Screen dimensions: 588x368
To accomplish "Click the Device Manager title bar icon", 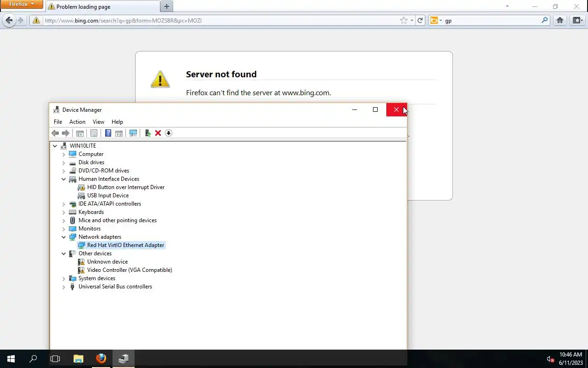I will tap(56, 109).
